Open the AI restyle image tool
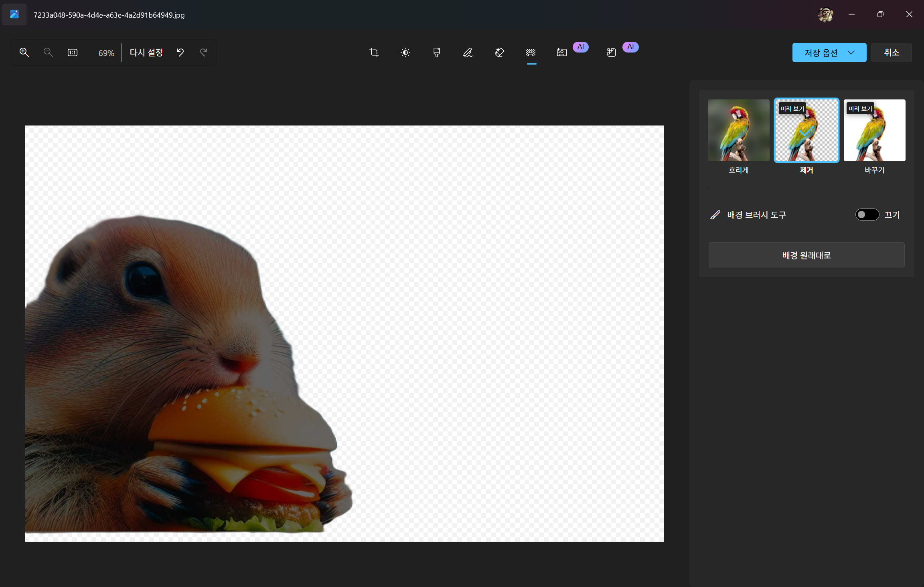 (612, 53)
